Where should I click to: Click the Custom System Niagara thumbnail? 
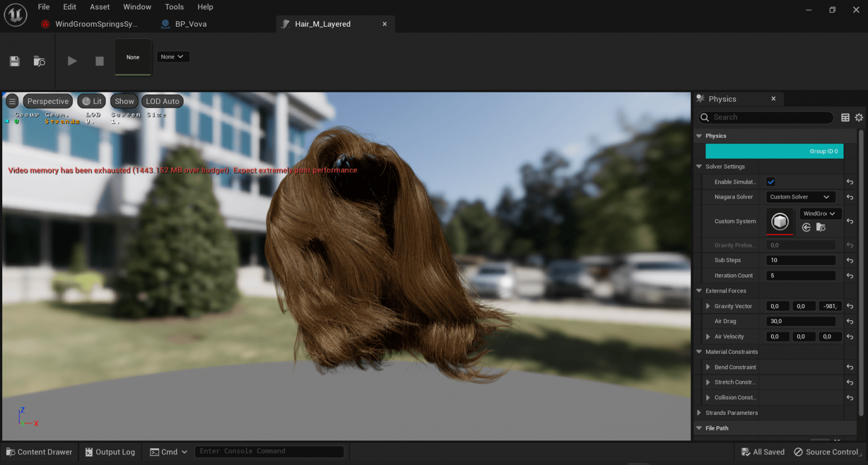point(780,221)
